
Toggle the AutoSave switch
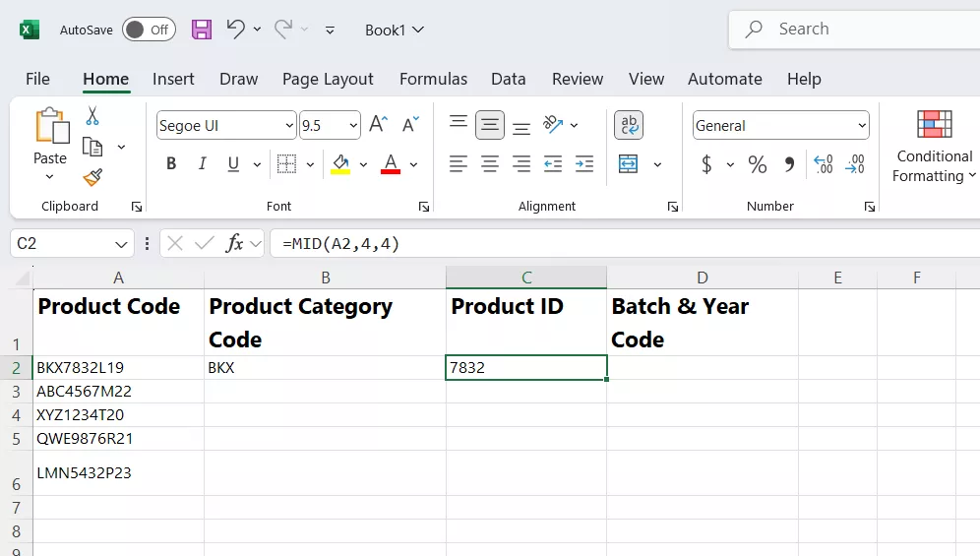tap(149, 30)
